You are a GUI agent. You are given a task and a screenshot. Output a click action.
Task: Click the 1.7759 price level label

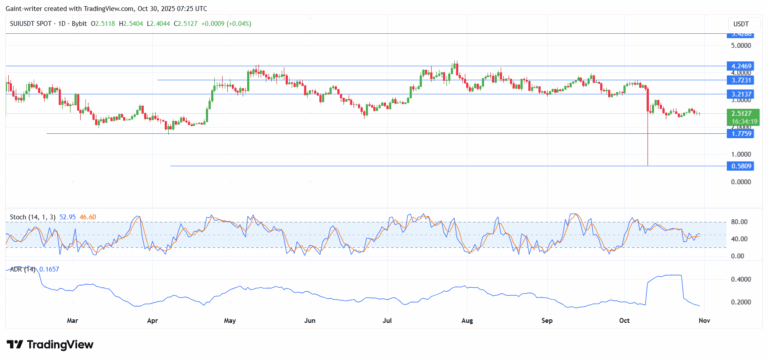coord(741,133)
